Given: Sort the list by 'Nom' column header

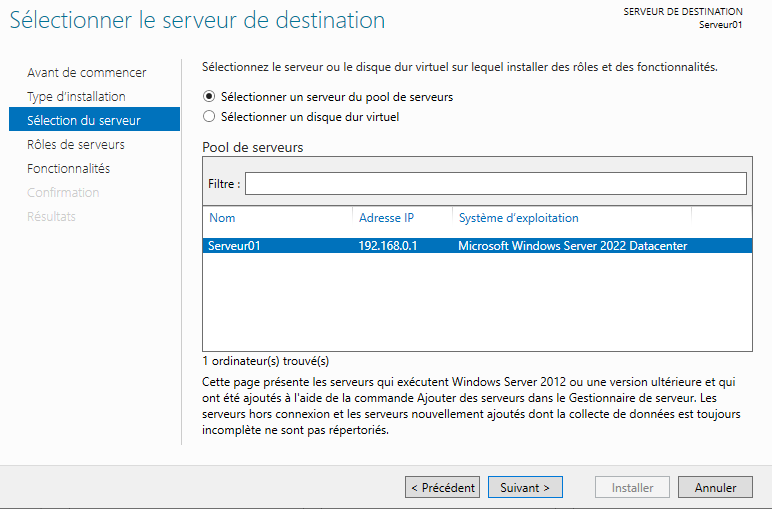Looking at the screenshot, I should (x=223, y=218).
